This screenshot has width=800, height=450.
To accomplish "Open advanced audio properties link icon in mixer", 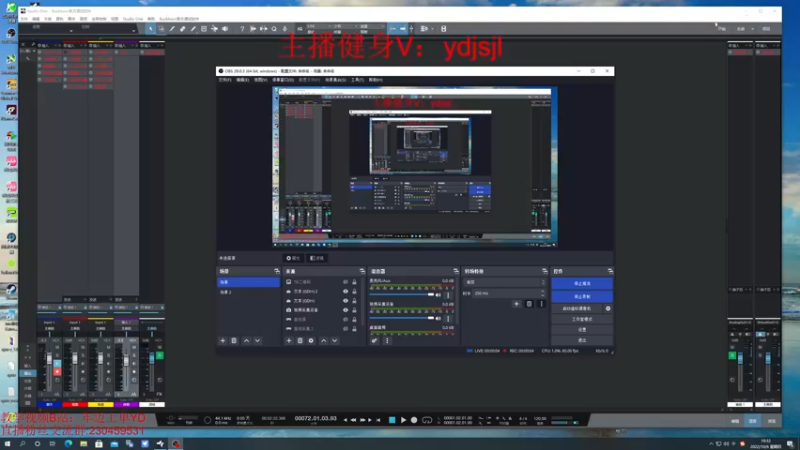I will (374, 340).
